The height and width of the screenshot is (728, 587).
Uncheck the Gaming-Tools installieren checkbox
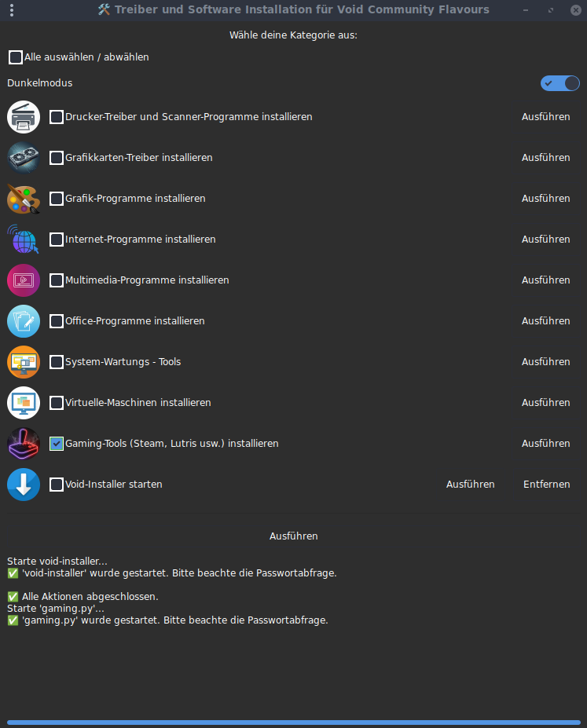tap(57, 444)
